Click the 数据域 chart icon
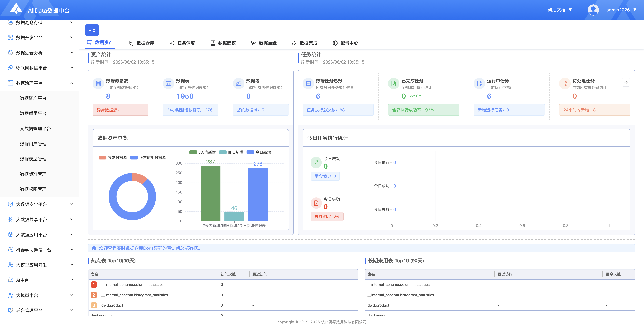This screenshot has width=644, height=329. [238, 83]
